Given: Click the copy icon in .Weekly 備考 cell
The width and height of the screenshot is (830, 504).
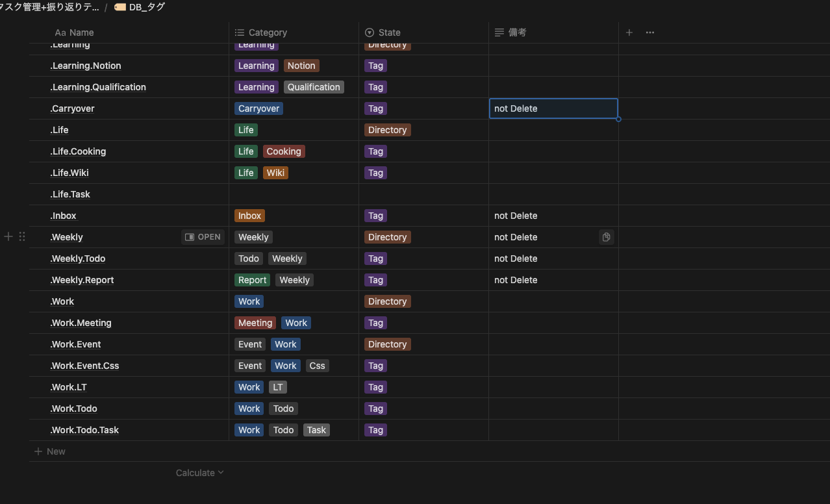Looking at the screenshot, I should (606, 237).
